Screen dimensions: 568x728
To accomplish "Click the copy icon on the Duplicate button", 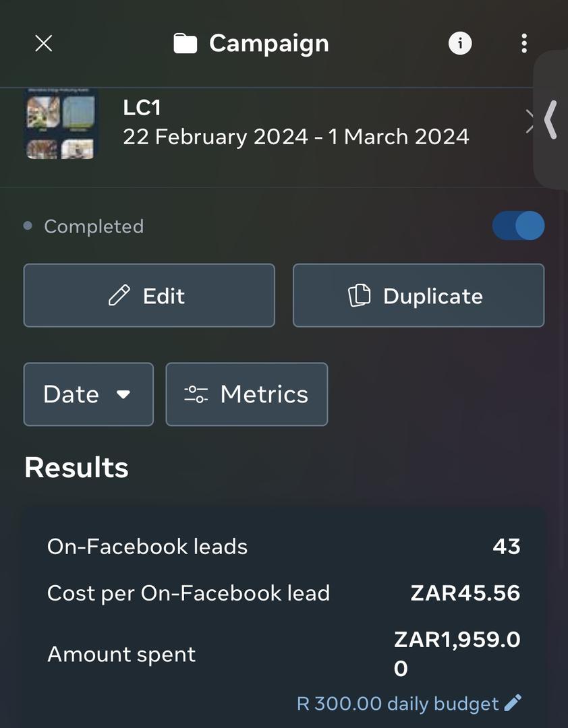I will click(359, 295).
